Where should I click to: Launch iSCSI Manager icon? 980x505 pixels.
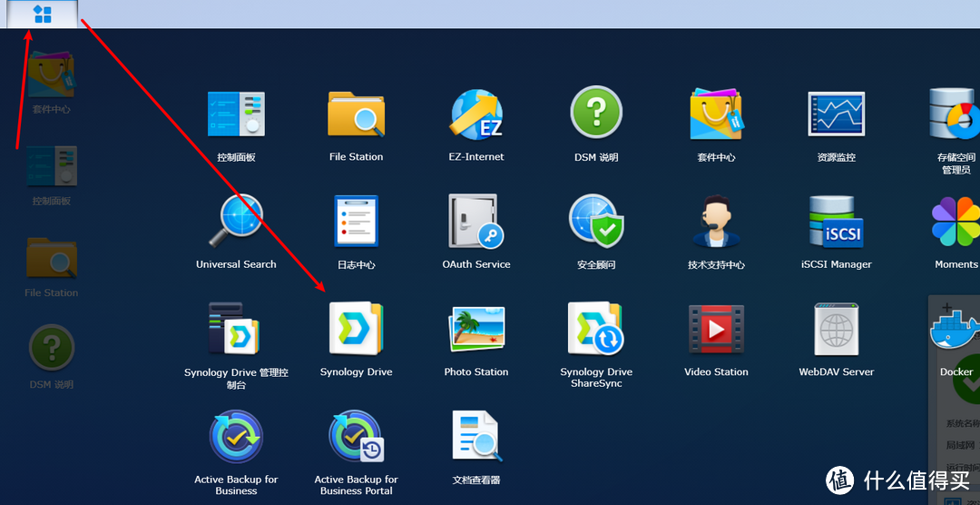[837, 221]
